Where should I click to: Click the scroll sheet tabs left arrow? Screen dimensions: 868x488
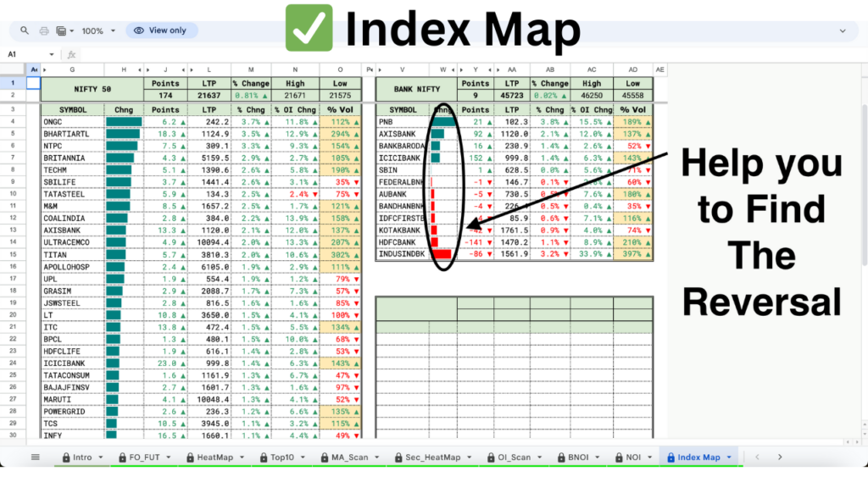[x=757, y=457]
